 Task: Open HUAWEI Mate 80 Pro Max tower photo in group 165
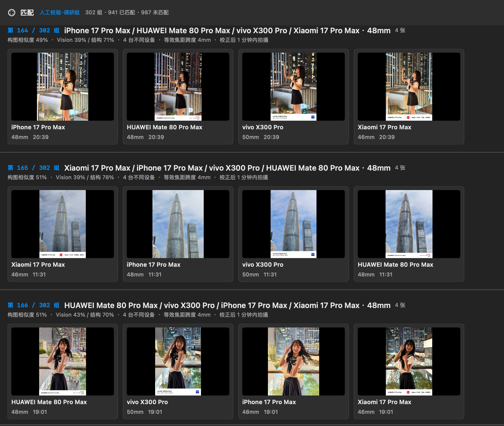click(409, 224)
